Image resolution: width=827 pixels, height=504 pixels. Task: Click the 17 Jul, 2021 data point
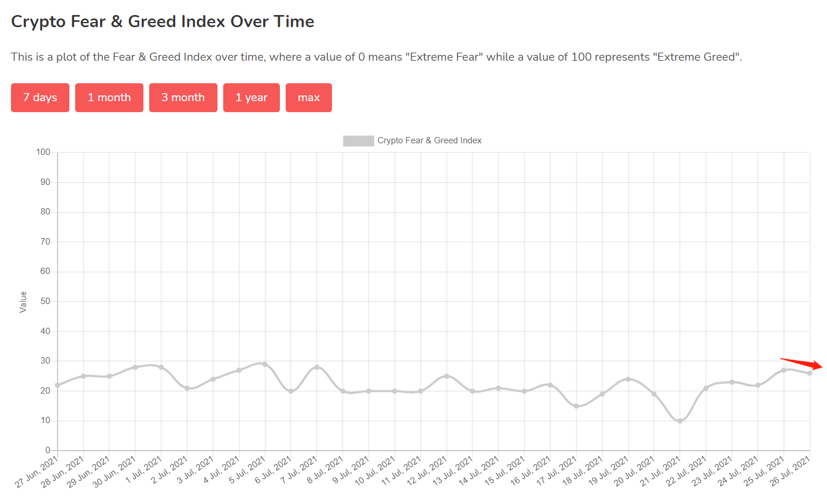coord(576,406)
